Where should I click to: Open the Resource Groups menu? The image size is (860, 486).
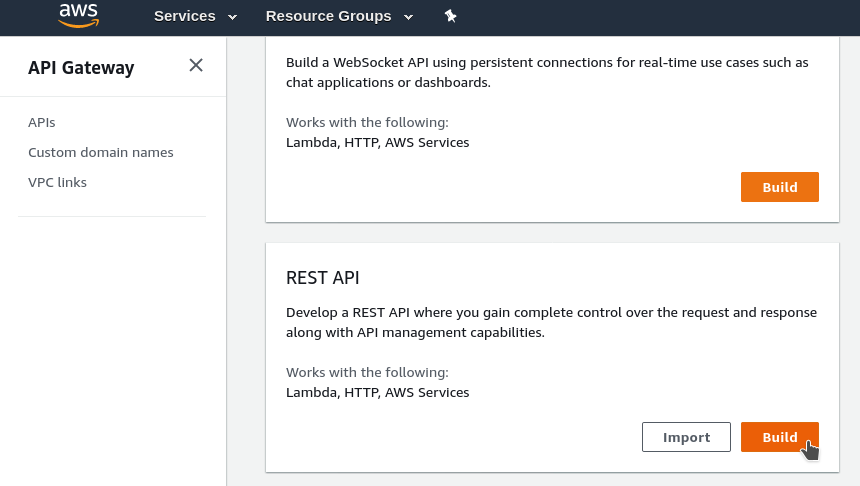[329, 16]
